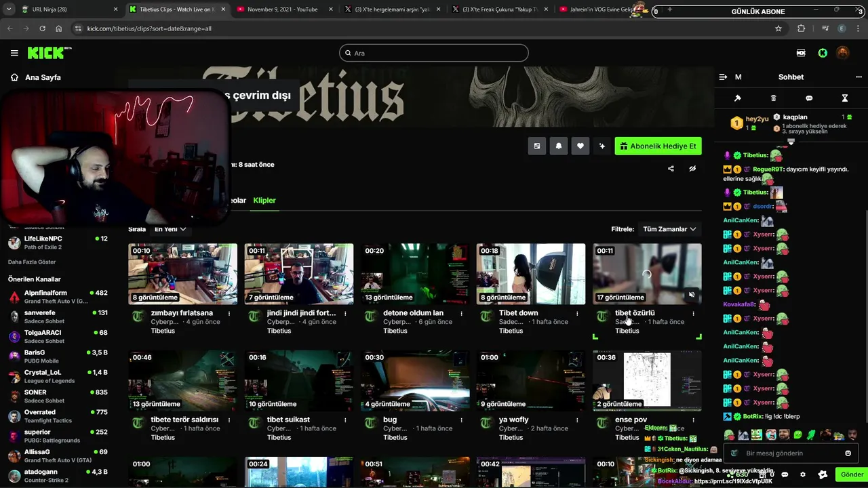
Task: Open TolgaARACI channel in sidebar
Action: (x=58, y=337)
